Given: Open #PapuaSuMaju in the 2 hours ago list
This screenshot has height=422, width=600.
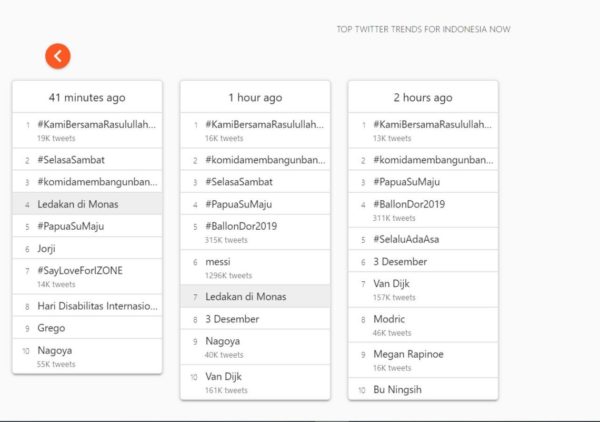Looking at the screenshot, I should (408, 182).
